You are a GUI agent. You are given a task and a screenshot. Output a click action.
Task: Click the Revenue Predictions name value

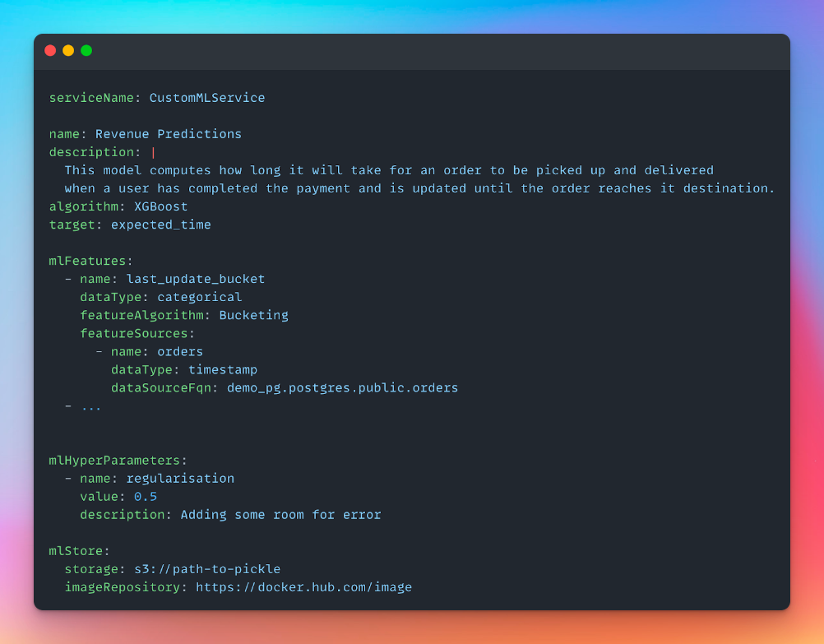[x=169, y=134]
